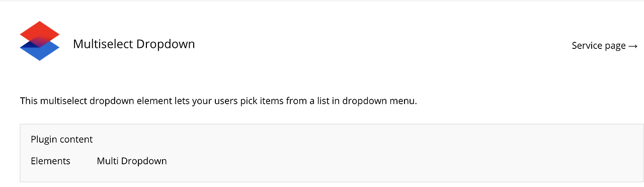Click the Multiselect Dropdown title
The height and width of the screenshot is (187, 644).
click(134, 44)
